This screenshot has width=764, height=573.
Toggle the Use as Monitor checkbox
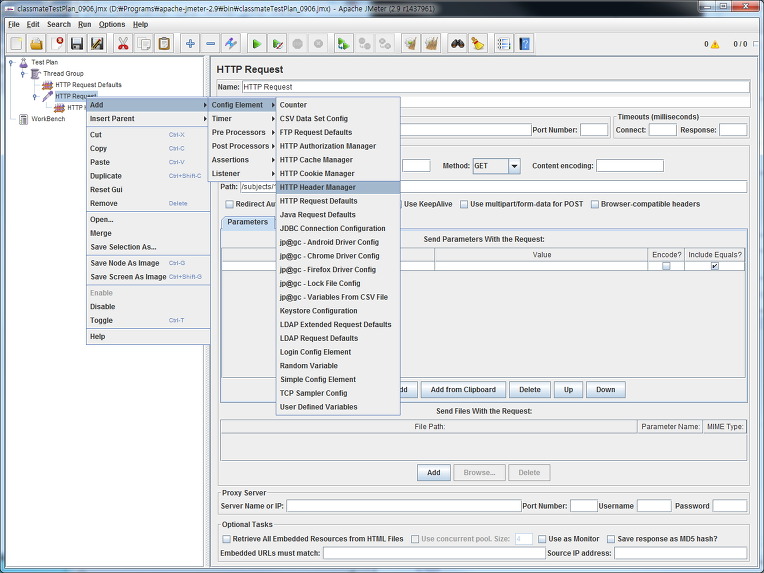[542, 539]
